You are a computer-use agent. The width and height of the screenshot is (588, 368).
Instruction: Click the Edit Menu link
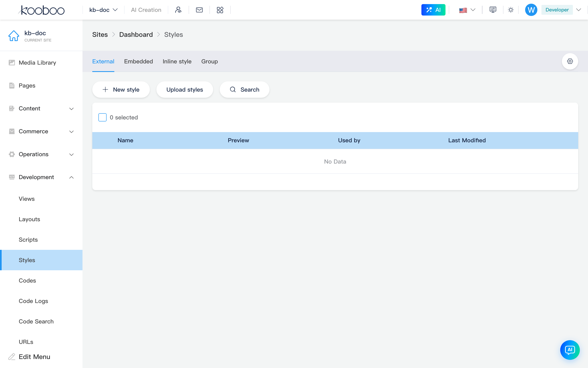click(34, 357)
